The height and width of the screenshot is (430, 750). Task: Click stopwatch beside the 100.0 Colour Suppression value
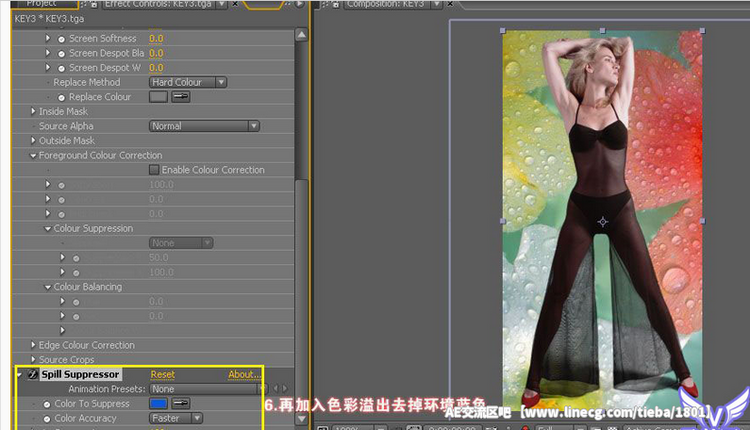click(x=76, y=273)
